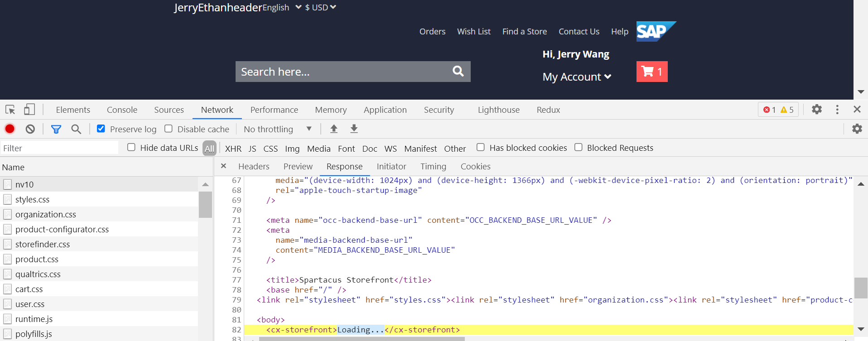Open the Wish List link
Viewport: 868px width, 341px height.
coord(474,31)
